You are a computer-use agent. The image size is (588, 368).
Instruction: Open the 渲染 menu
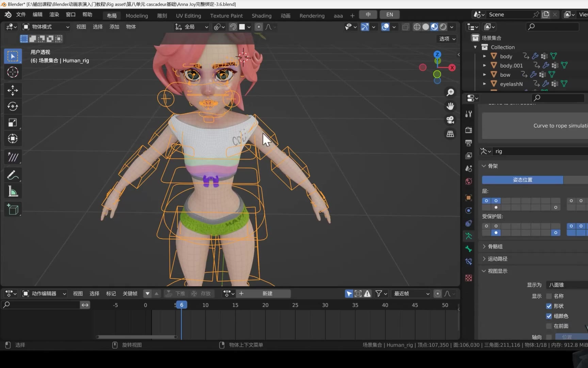coord(54,15)
